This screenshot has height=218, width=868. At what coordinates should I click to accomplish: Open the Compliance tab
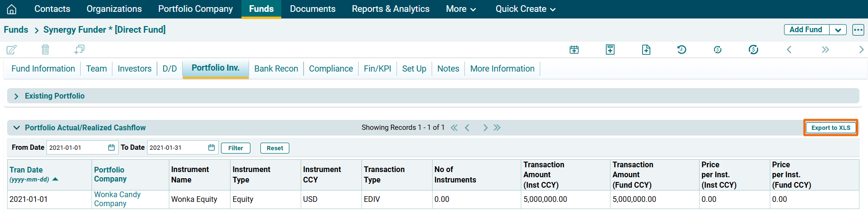pos(331,69)
